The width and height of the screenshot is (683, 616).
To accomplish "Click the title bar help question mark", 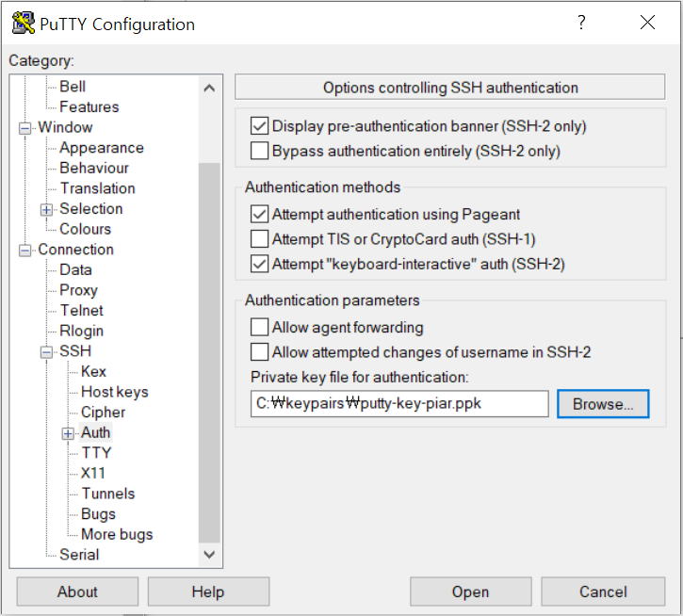I will (581, 23).
